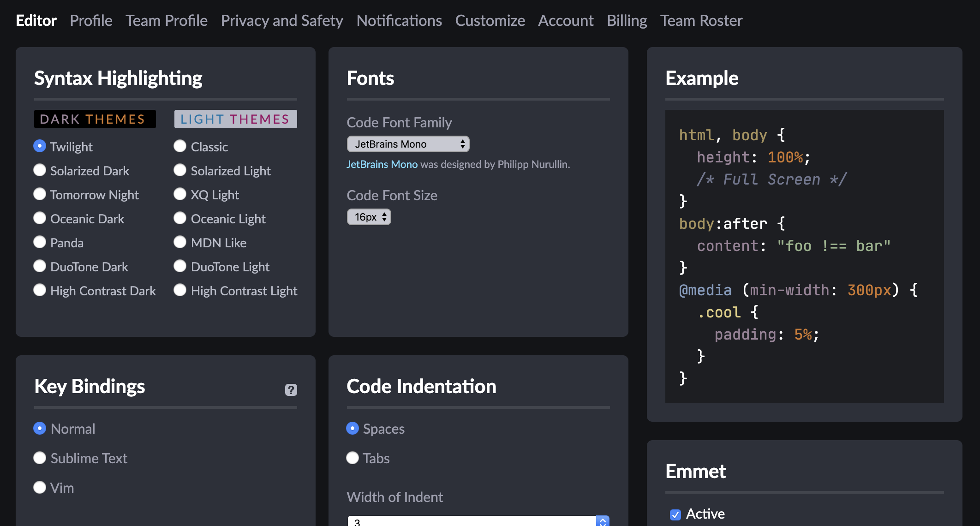Select the Tomorrow Night theme

(x=40, y=194)
